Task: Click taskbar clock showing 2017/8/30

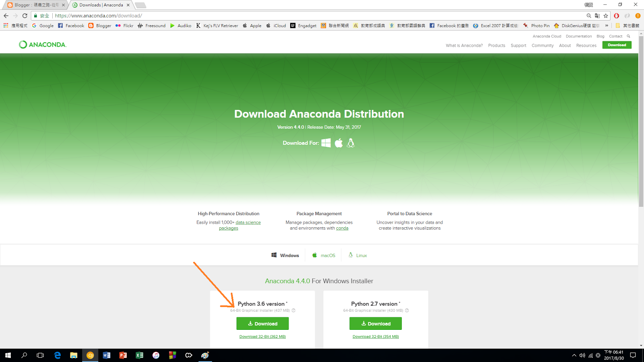Action: pos(614,355)
